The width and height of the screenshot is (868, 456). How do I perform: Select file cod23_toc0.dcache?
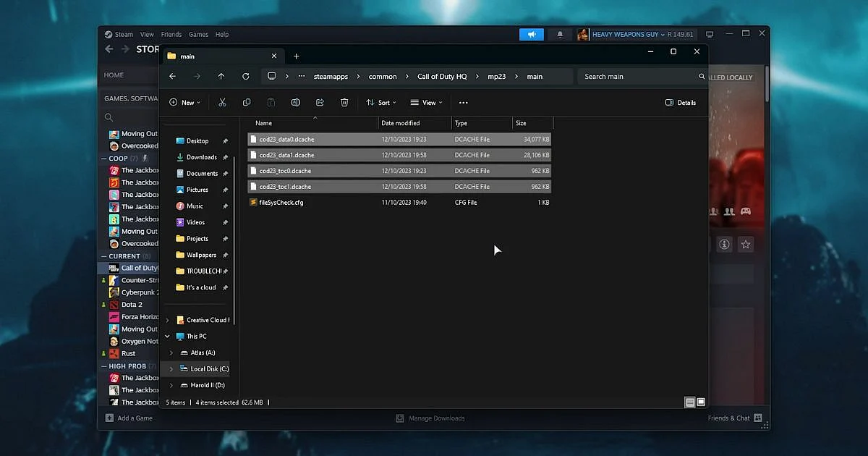click(399, 171)
